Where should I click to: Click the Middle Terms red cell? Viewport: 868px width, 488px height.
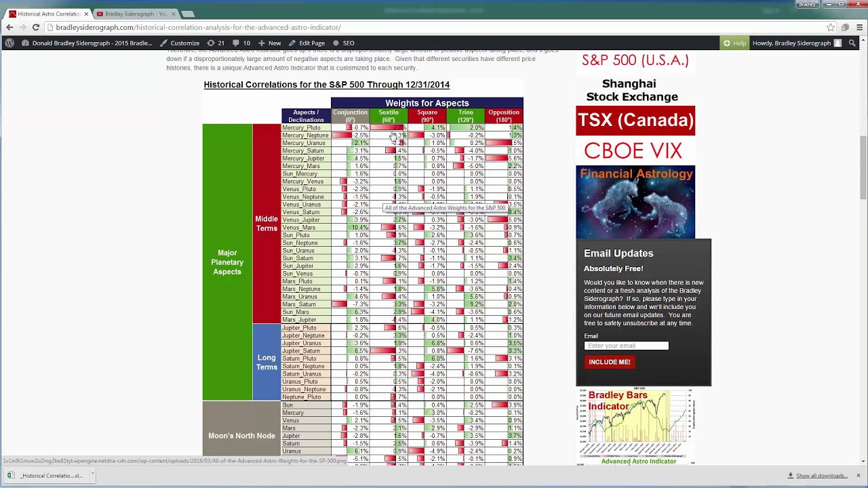pos(267,224)
